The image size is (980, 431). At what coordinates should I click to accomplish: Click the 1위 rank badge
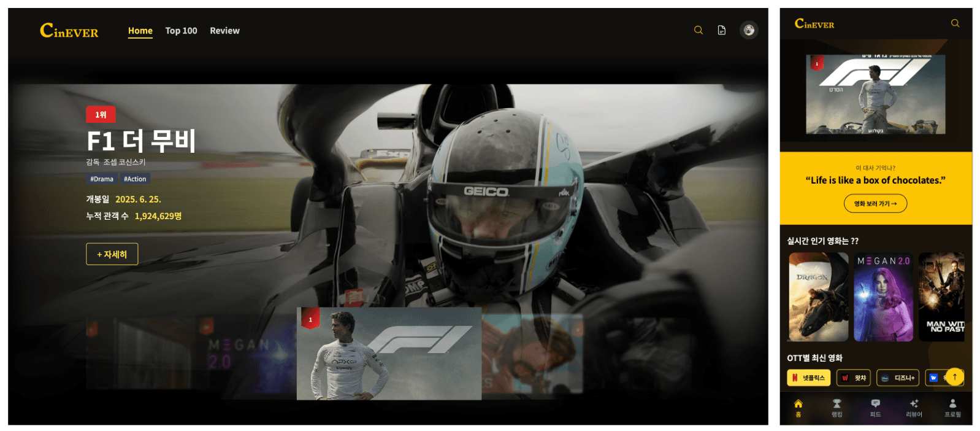(101, 115)
